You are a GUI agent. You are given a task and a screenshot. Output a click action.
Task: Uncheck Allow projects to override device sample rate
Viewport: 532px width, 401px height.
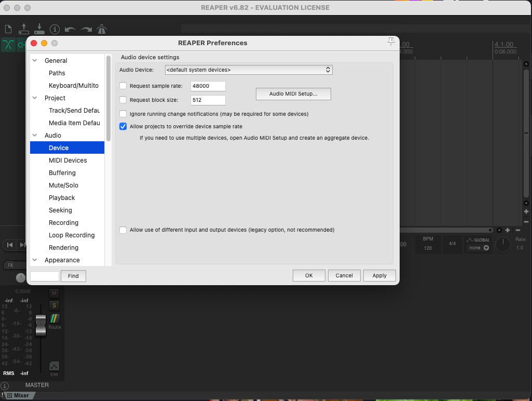click(x=123, y=126)
